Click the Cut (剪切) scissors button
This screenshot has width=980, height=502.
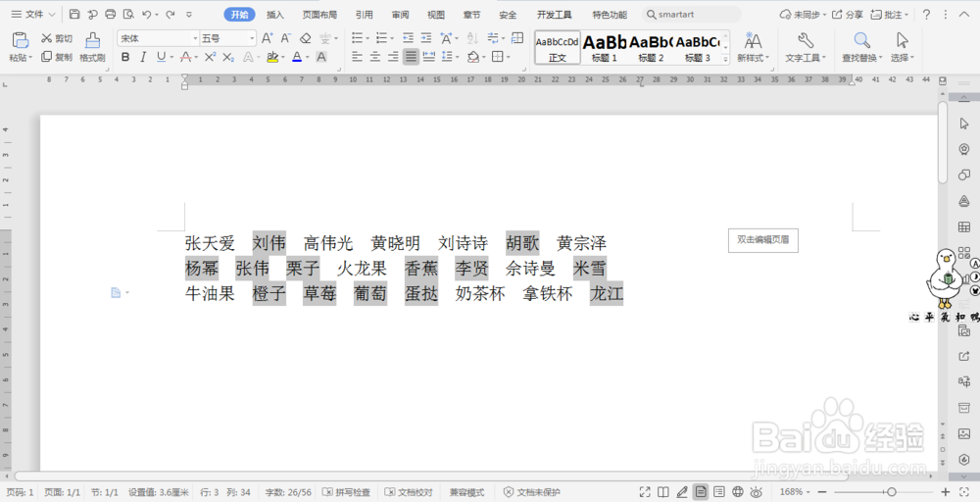[x=57, y=38]
